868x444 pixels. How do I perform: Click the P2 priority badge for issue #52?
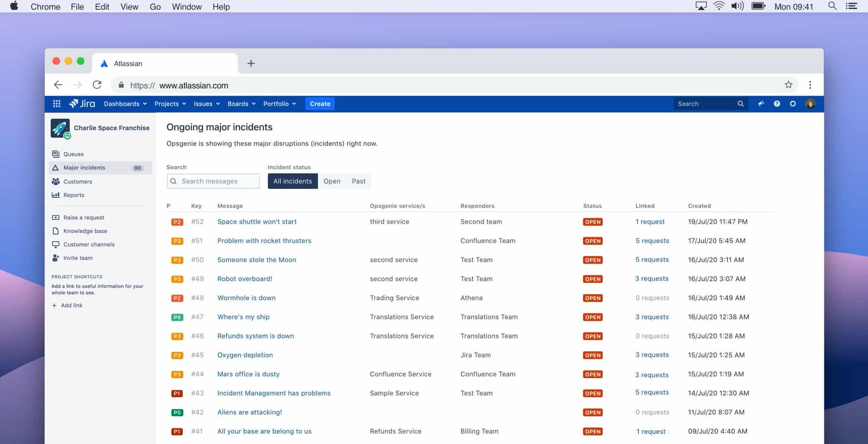(x=177, y=222)
